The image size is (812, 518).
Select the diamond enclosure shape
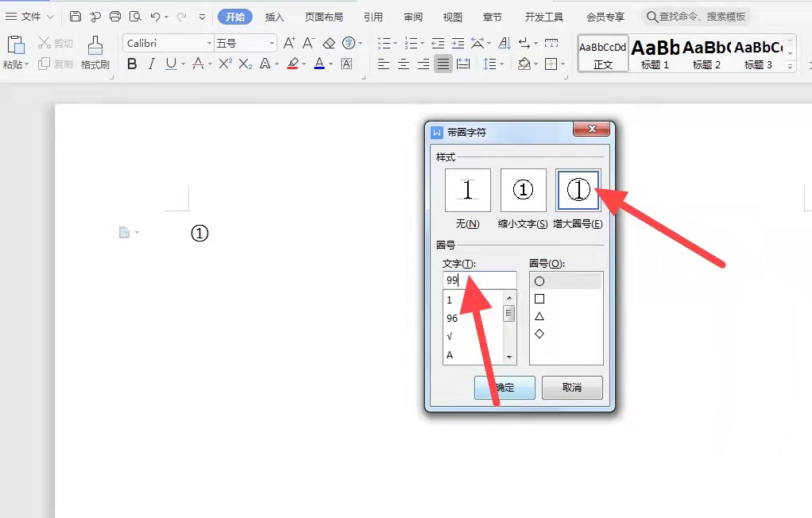point(539,334)
